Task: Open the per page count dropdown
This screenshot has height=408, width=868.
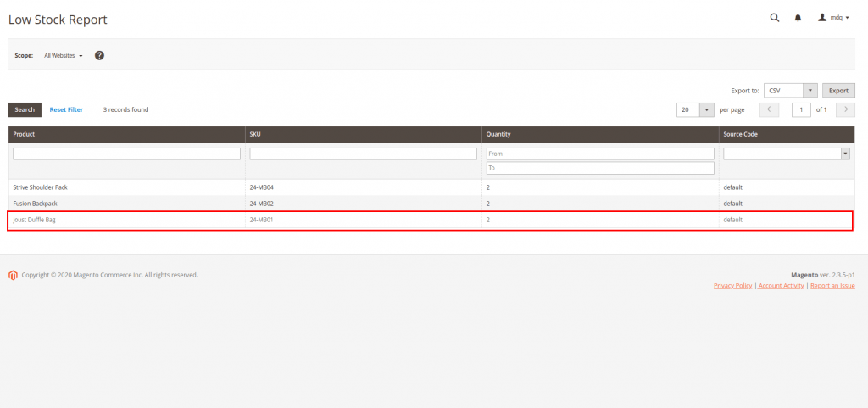Action: pyautogui.click(x=696, y=109)
